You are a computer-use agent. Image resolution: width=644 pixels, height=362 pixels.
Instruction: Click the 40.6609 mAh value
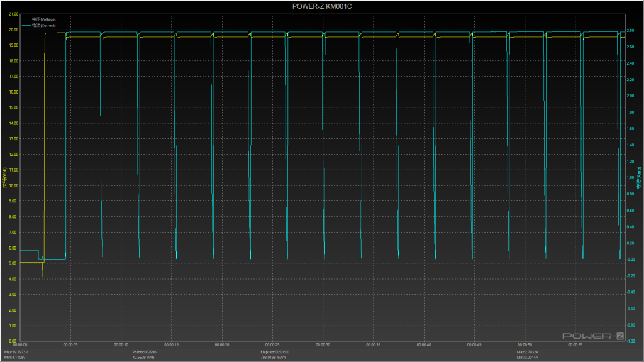pyautogui.click(x=143, y=358)
